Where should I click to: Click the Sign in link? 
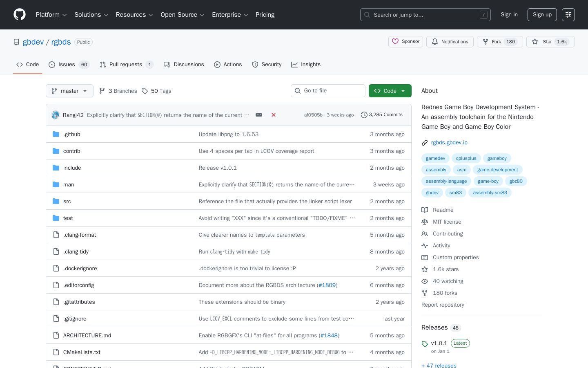pyautogui.click(x=509, y=15)
